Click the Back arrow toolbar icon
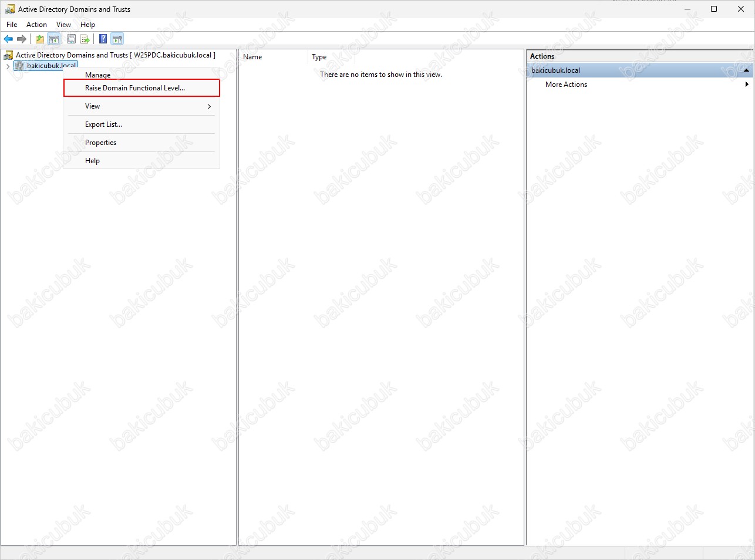Screen dimensions: 755x560 [x=8, y=39]
